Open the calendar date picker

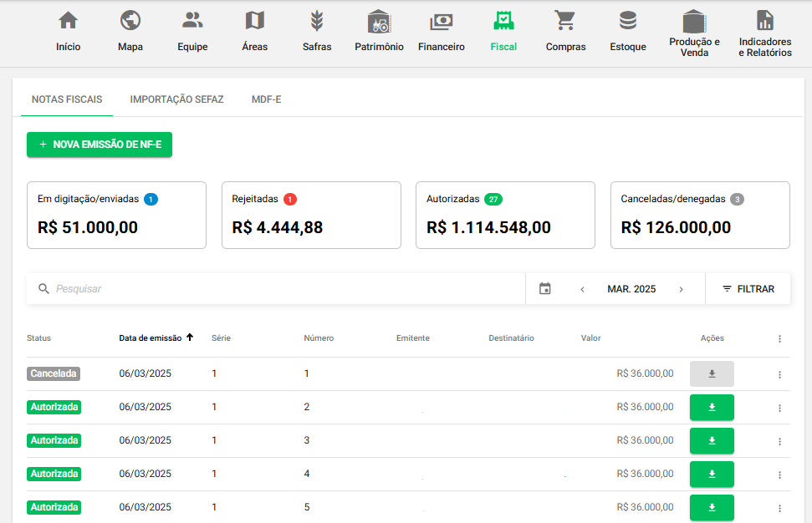click(545, 289)
